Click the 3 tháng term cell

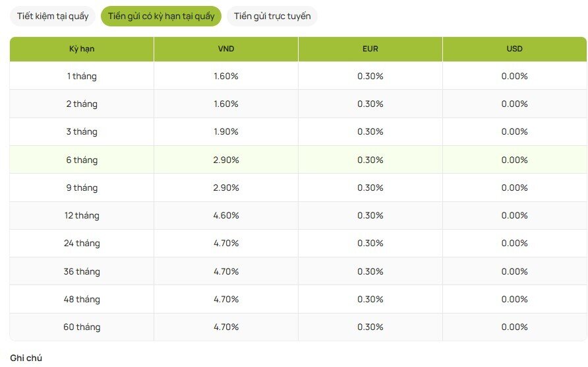point(82,132)
